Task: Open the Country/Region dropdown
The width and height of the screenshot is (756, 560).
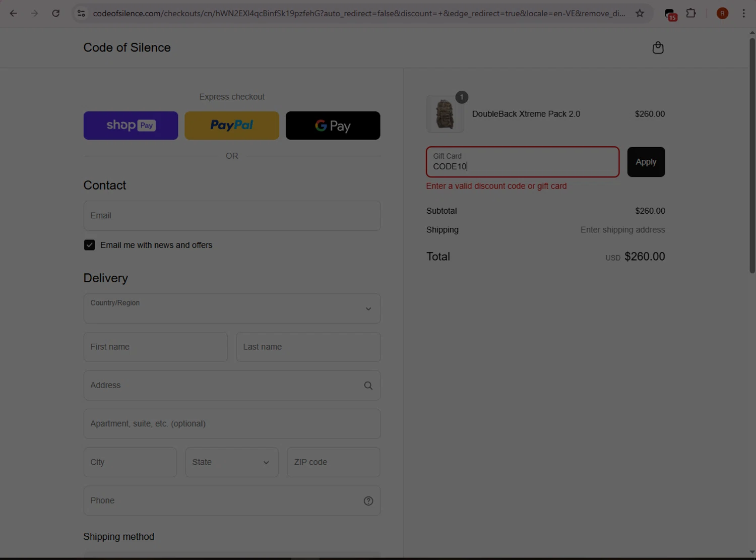Action: click(232, 308)
